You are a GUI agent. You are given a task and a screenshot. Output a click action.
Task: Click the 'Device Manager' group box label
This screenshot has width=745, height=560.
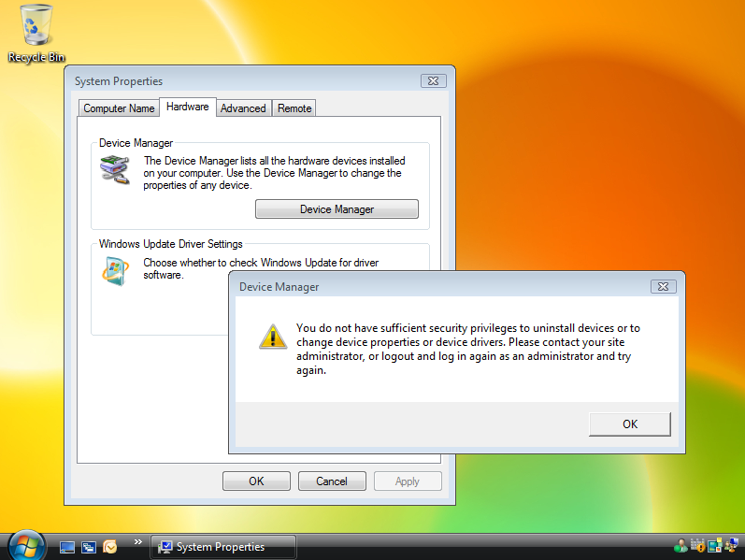(136, 143)
